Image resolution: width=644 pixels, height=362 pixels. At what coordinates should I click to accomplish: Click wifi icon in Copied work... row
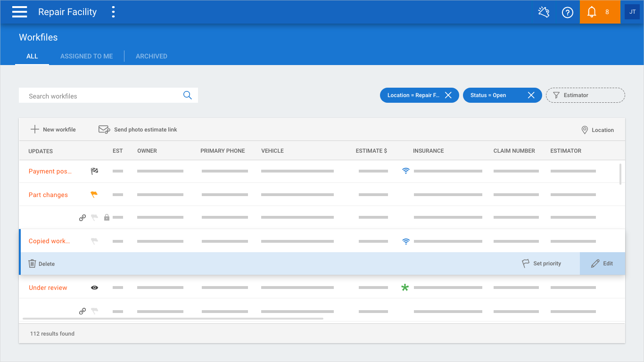pyautogui.click(x=406, y=241)
